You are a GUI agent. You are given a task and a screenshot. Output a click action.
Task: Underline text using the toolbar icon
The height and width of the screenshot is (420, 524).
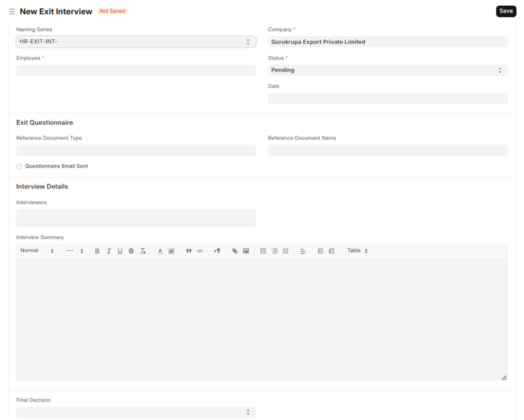tap(120, 251)
